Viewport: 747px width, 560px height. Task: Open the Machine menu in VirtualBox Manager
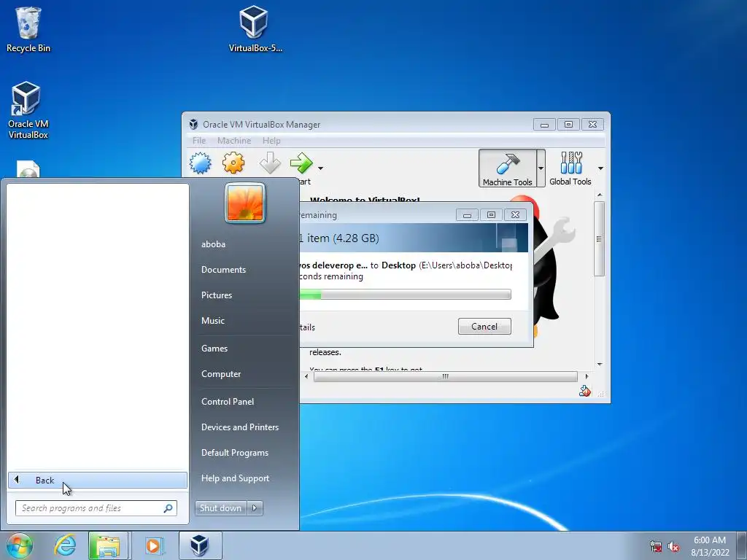point(234,141)
